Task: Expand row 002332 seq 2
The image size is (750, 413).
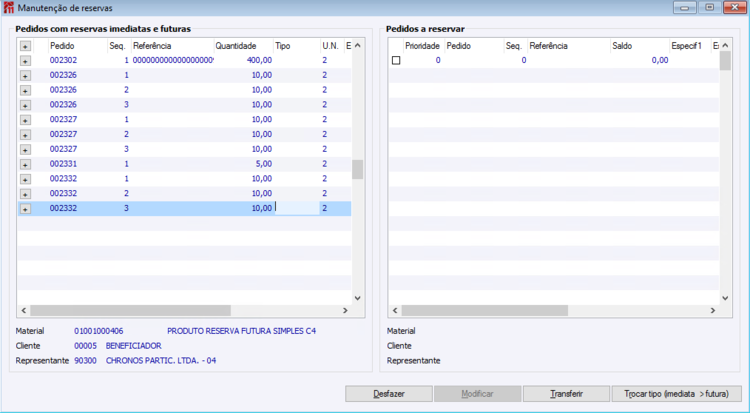Action: point(25,194)
